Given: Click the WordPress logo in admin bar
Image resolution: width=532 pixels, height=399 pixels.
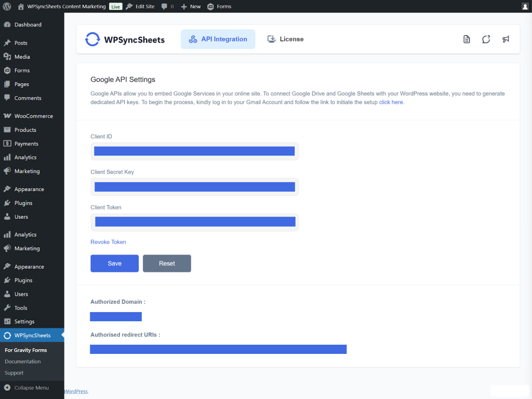Looking at the screenshot, I should 7,6.
